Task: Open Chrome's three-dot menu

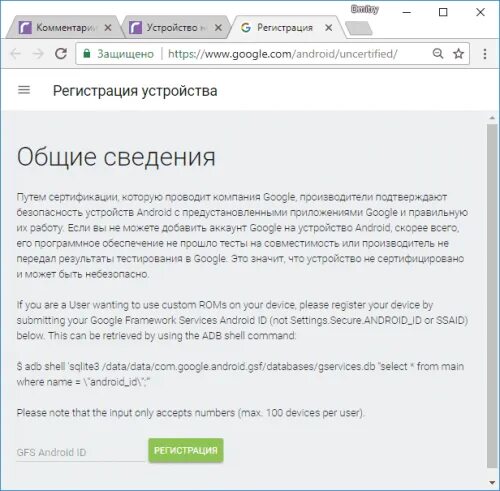Action: click(485, 54)
